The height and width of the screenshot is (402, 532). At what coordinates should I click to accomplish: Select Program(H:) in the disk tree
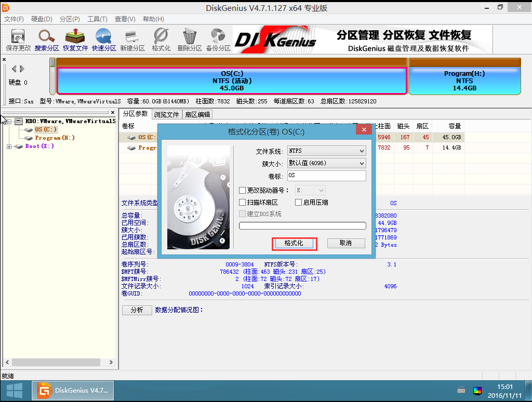coord(55,138)
